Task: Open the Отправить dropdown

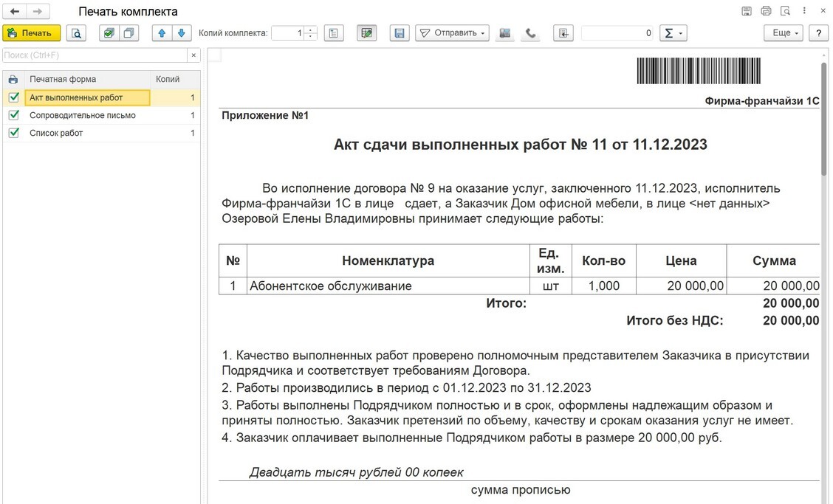Action: tap(452, 33)
